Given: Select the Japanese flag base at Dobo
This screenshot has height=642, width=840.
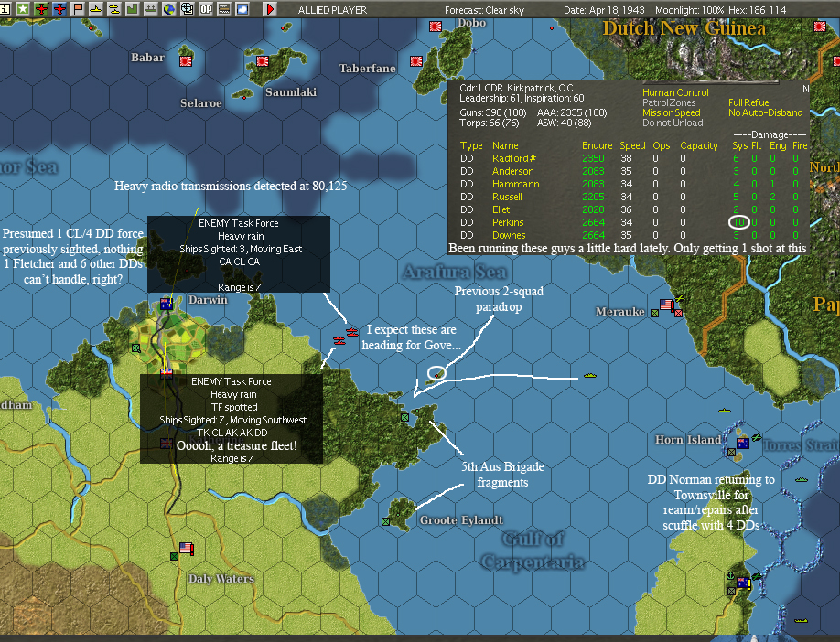Looking at the screenshot, I should coord(436,27).
